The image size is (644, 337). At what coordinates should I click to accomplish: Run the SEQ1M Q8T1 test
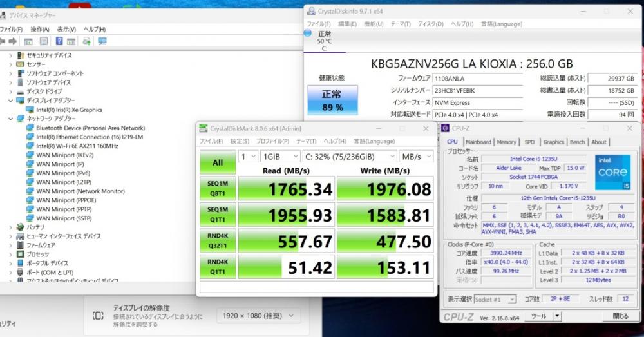tap(218, 188)
